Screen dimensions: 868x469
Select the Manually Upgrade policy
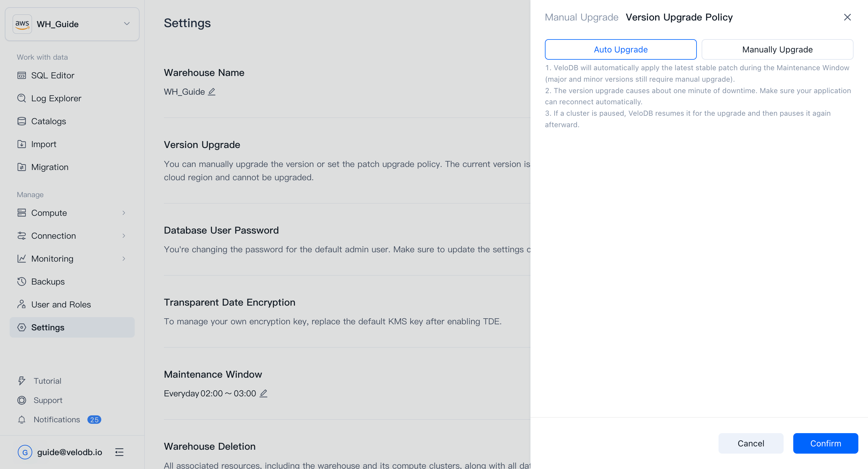pos(777,49)
